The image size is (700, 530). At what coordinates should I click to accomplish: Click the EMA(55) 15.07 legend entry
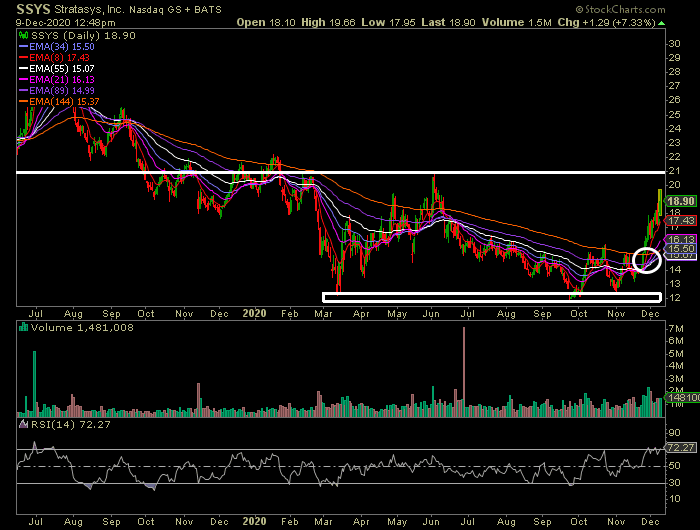coord(62,69)
